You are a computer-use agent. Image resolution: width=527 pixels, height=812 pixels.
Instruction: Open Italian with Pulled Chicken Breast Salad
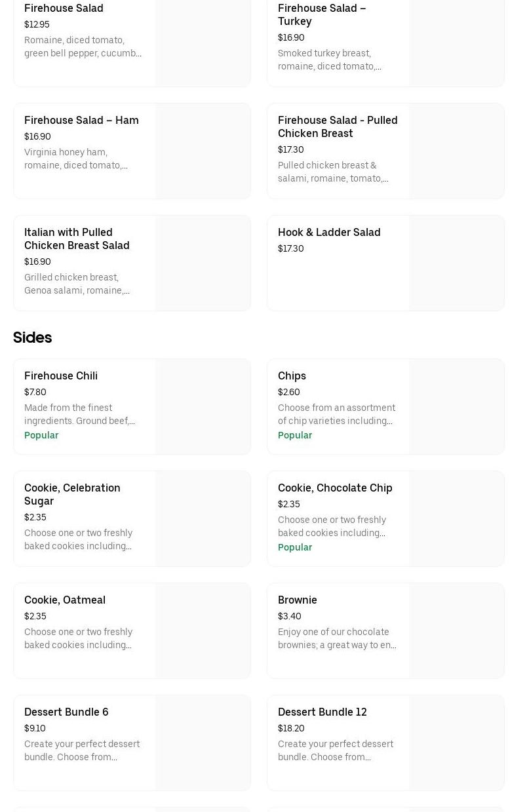tap(77, 239)
